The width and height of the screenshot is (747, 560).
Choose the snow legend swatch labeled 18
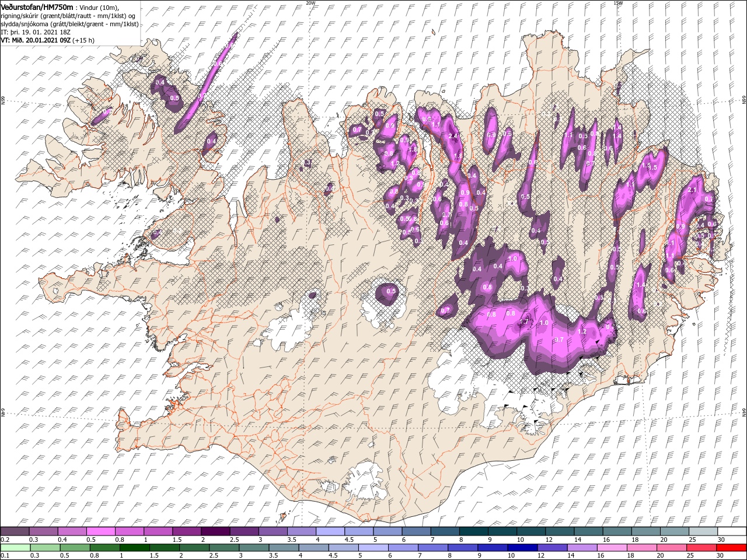click(x=645, y=531)
